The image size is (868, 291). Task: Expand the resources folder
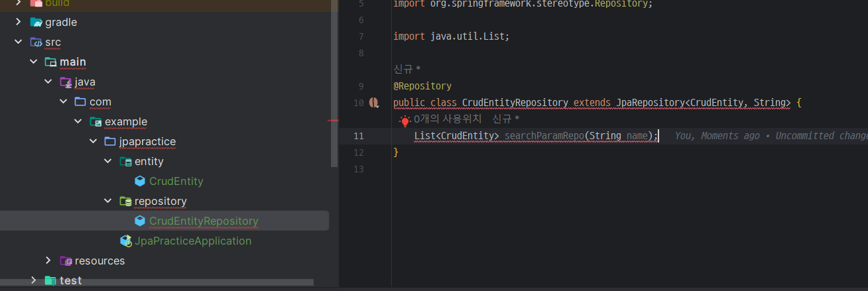point(48,261)
